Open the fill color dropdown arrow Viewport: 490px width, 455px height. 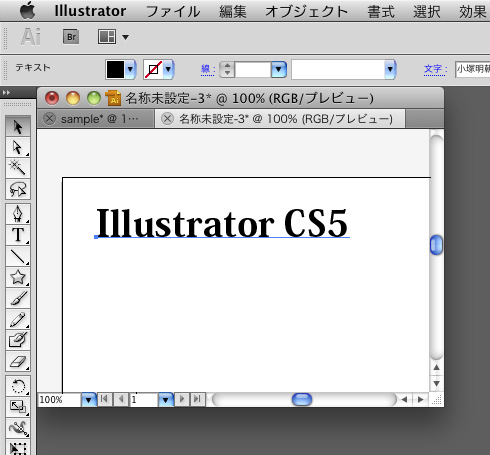point(130,69)
